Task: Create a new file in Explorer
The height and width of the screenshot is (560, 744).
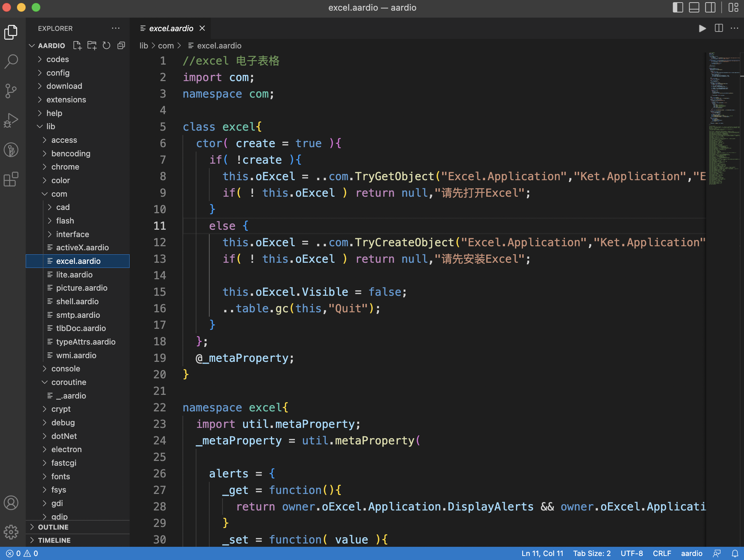Action: [x=77, y=46]
